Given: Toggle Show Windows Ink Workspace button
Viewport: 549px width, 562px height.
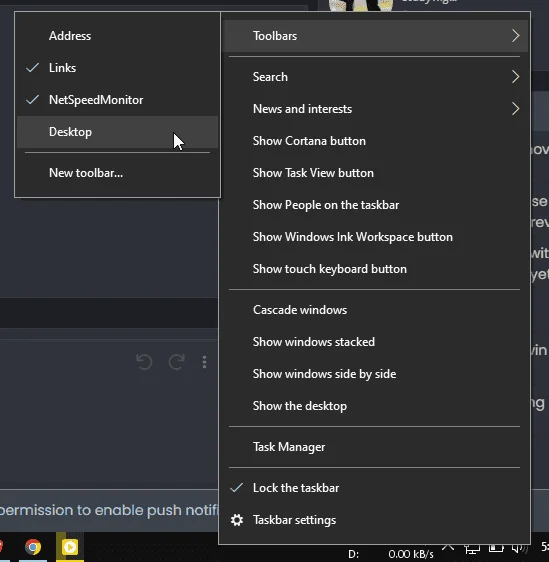Looking at the screenshot, I should (x=374, y=237).
